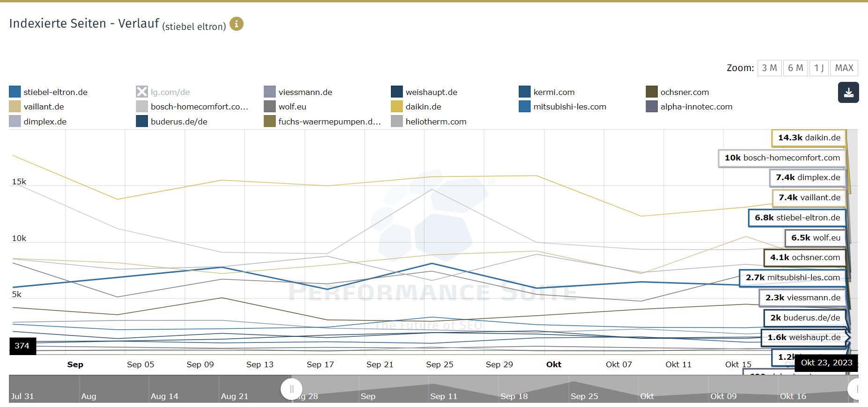Click the bold Okt x-axis label
This screenshot has width=868, height=407.
click(x=554, y=364)
